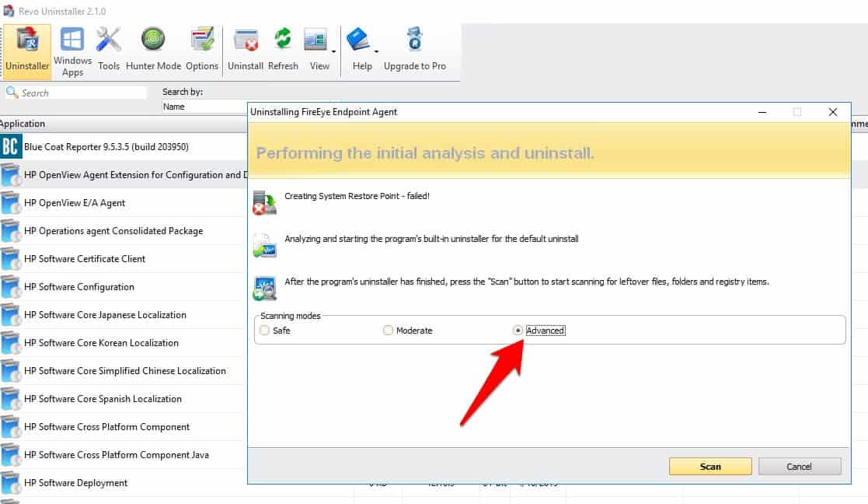The image size is (868, 504).
Task: Cancel the uninstall dialog
Action: click(800, 467)
